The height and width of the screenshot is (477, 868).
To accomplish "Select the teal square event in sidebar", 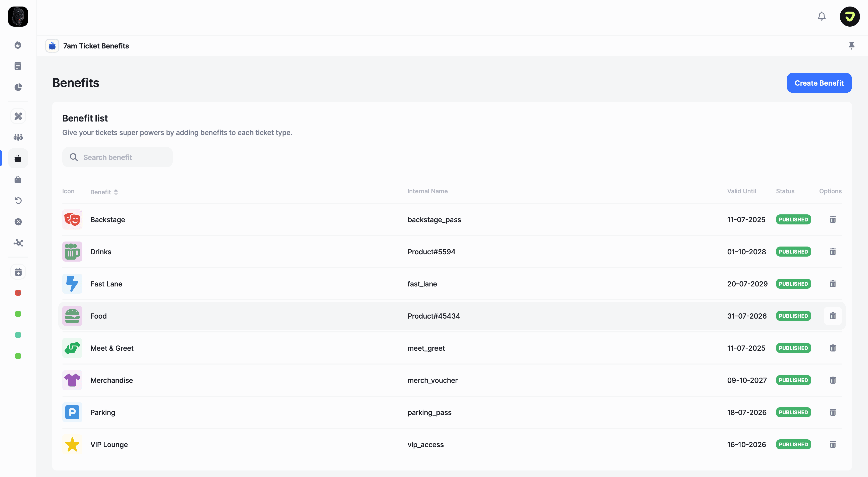I will [18, 335].
